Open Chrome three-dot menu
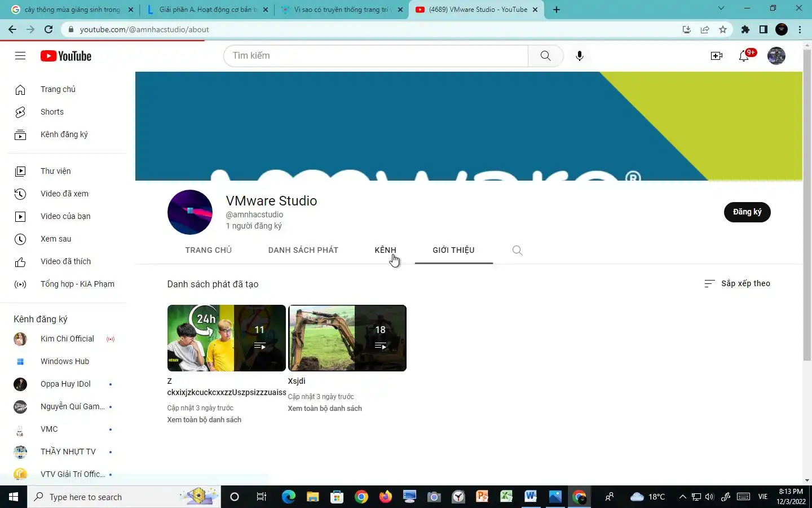 (800, 29)
